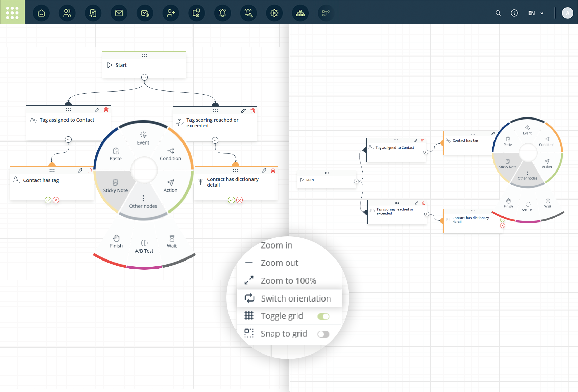Open the user avatar menu
The image size is (578, 392).
click(x=568, y=13)
